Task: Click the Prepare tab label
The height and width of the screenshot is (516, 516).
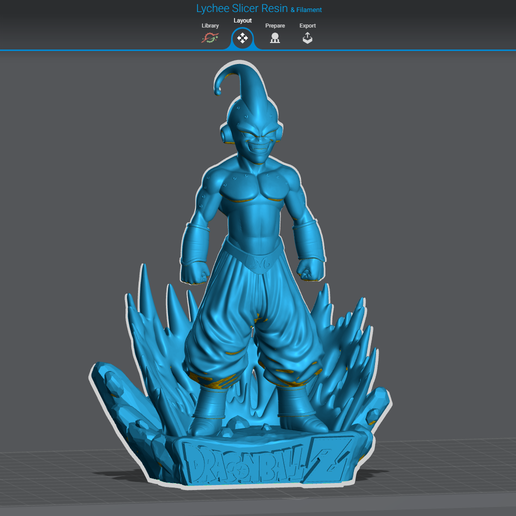Action: pos(275,26)
